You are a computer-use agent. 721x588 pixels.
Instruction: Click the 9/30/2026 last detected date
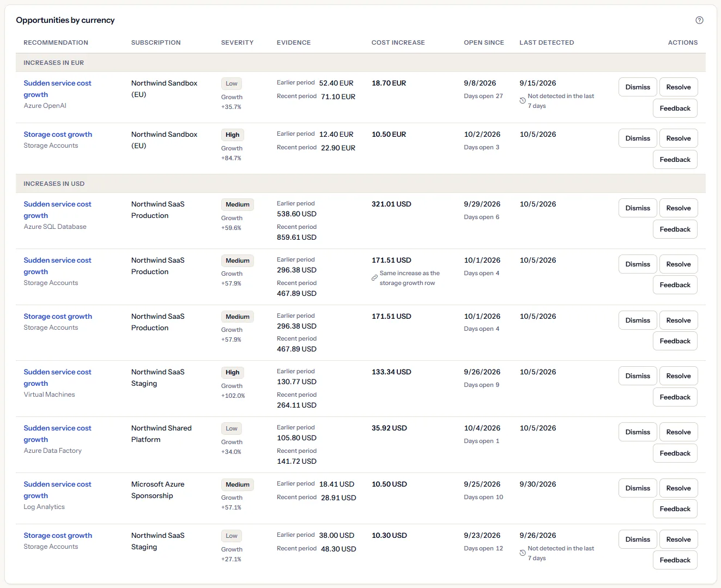[538, 484]
